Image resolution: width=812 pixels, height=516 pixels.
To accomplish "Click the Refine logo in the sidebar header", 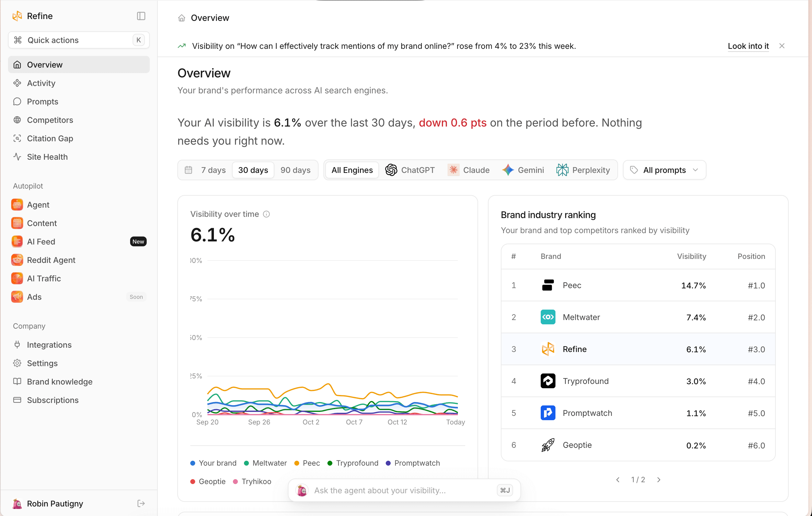I will [x=17, y=16].
